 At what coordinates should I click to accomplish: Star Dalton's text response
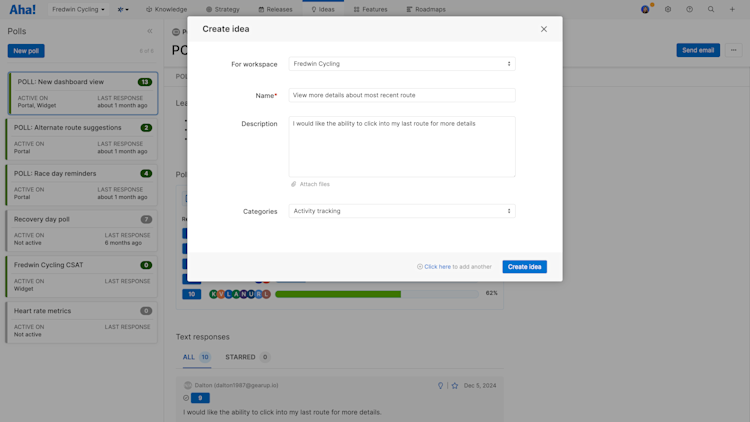click(455, 386)
